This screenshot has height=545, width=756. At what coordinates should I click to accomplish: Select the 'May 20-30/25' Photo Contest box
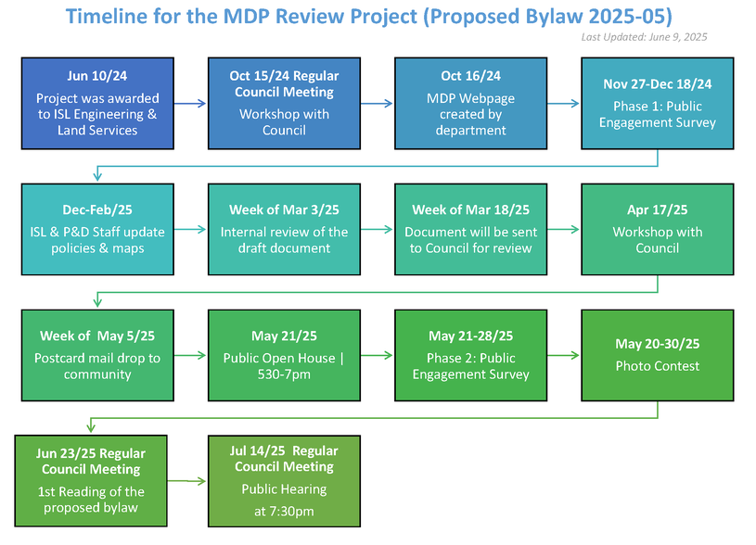pos(657,355)
